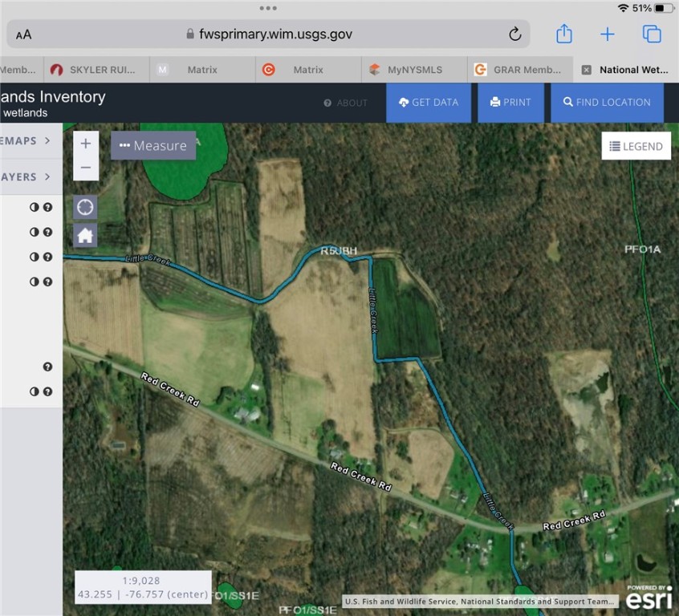This screenshot has width=679, height=616.
Task: Toggle opacity for the first layer row
Action: (x=35, y=207)
